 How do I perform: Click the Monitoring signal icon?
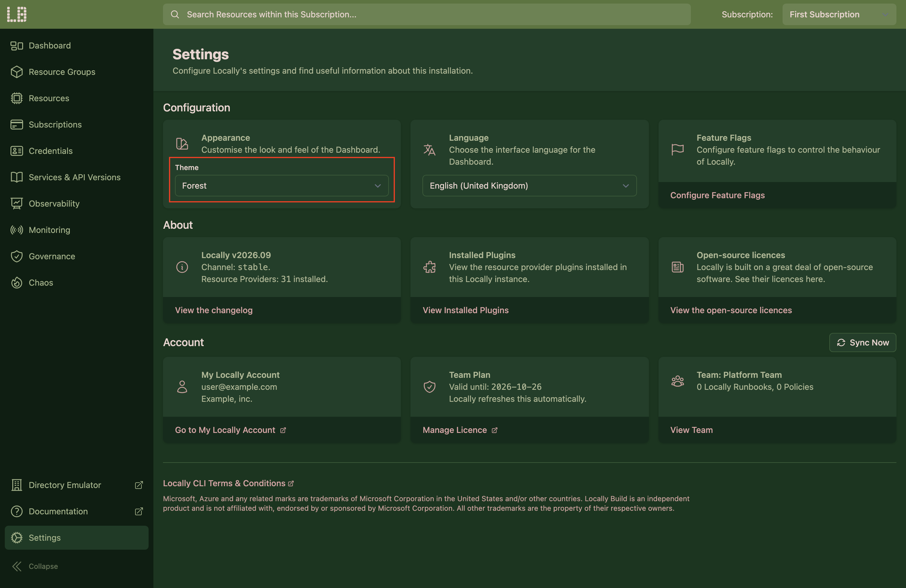17,230
